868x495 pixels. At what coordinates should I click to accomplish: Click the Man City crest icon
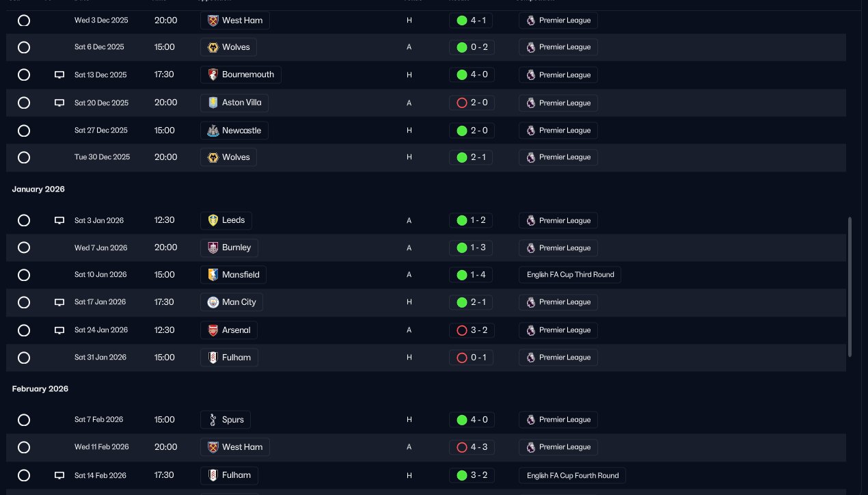tap(213, 302)
